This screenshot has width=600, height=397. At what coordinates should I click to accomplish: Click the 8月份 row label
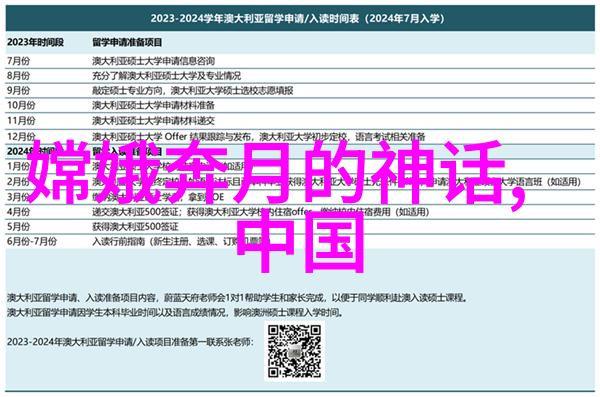click(18, 76)
